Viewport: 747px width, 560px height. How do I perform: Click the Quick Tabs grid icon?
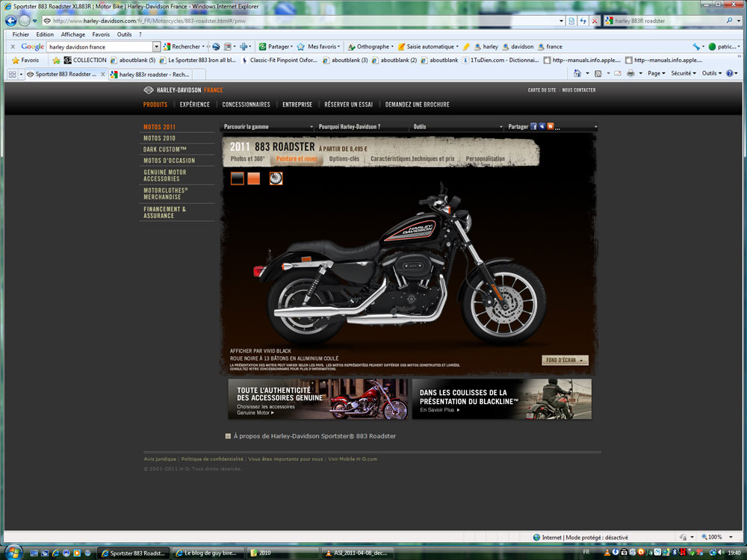click(x=13, y=74)
